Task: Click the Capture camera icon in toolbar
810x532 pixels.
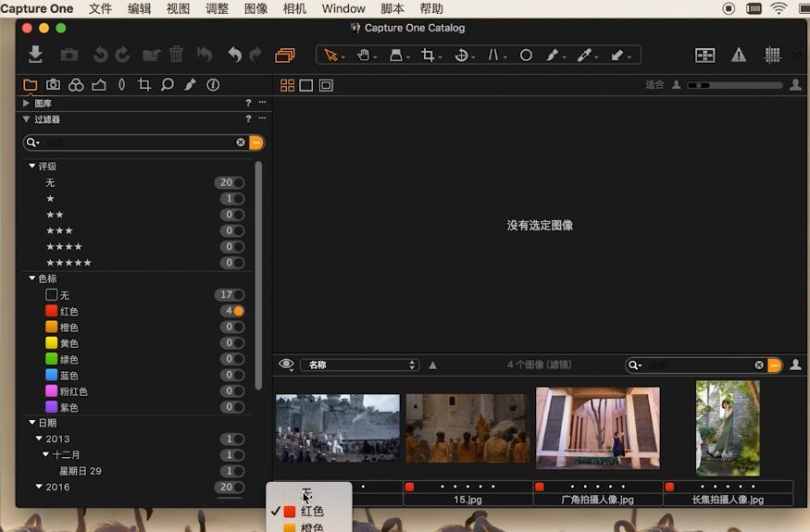Action: click(69, 55)
